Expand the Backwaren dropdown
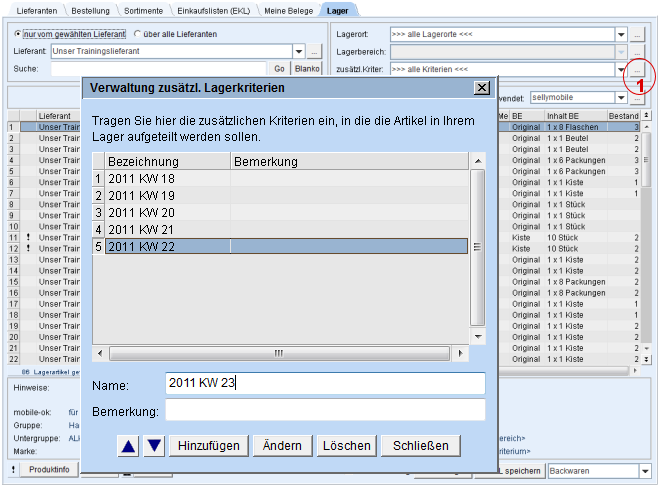 [x=642, y=471]
